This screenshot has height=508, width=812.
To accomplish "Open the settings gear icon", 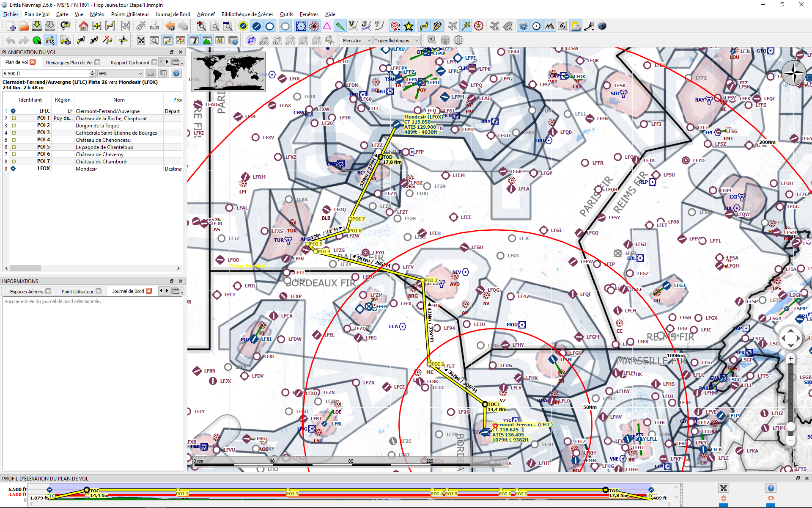I will (x=458, y=40).
